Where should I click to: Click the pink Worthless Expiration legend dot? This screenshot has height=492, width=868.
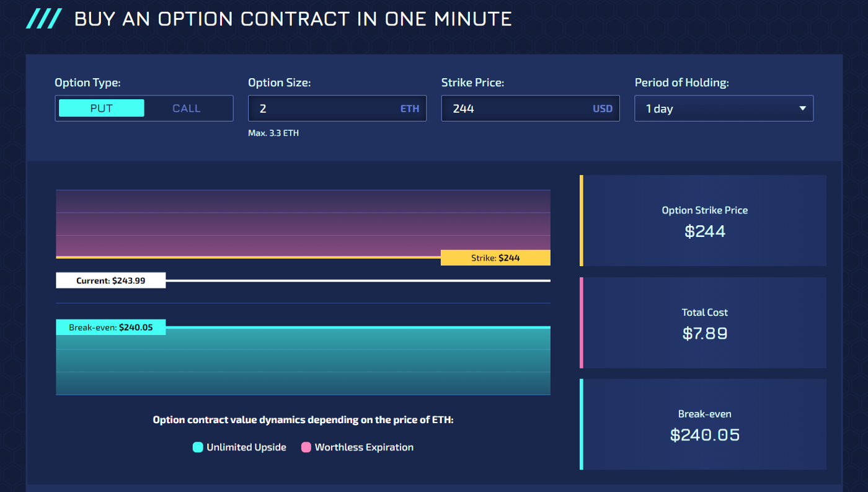coord(306,447)
